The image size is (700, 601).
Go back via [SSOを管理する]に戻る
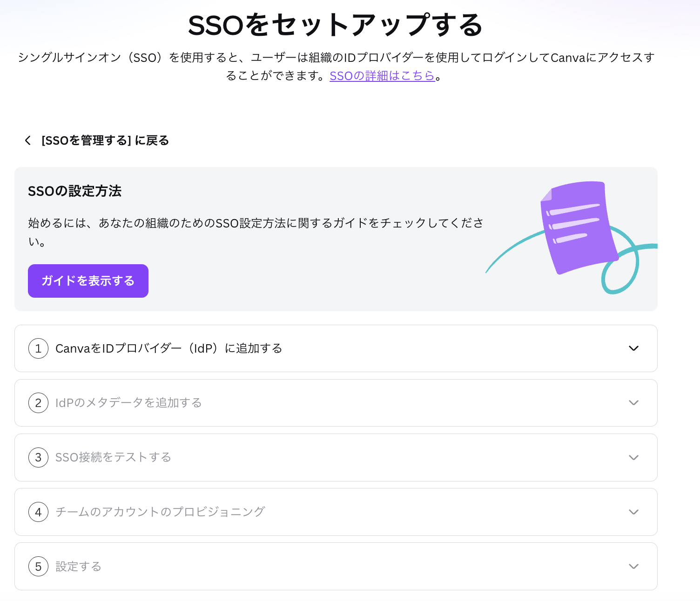coord(105,140)
